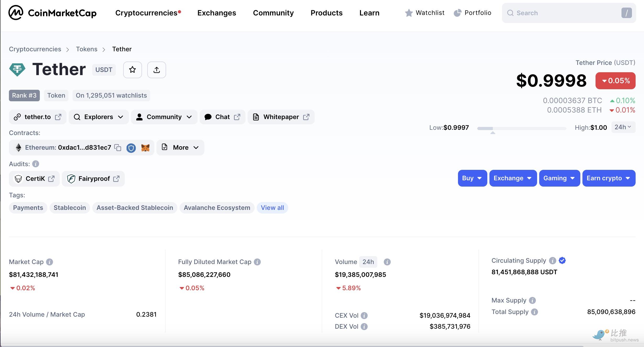Screen dimensions: 644x347
Task: Click the Volume 24h info icon
Action: pyautogui.click(x=387, y=262)
